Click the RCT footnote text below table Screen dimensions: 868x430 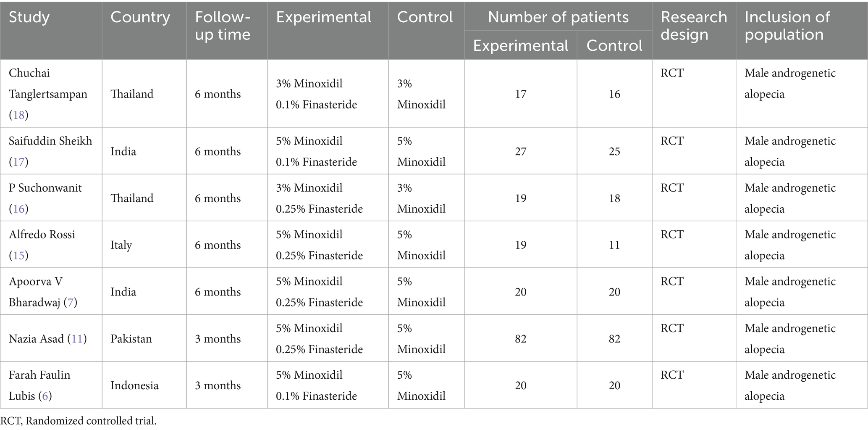[79, 421]
